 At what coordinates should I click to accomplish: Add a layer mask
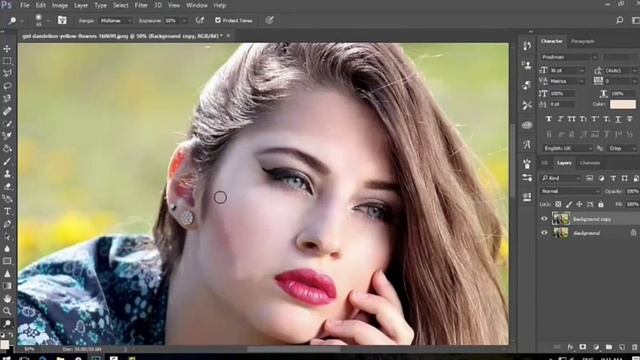click(x=583, y=347)
